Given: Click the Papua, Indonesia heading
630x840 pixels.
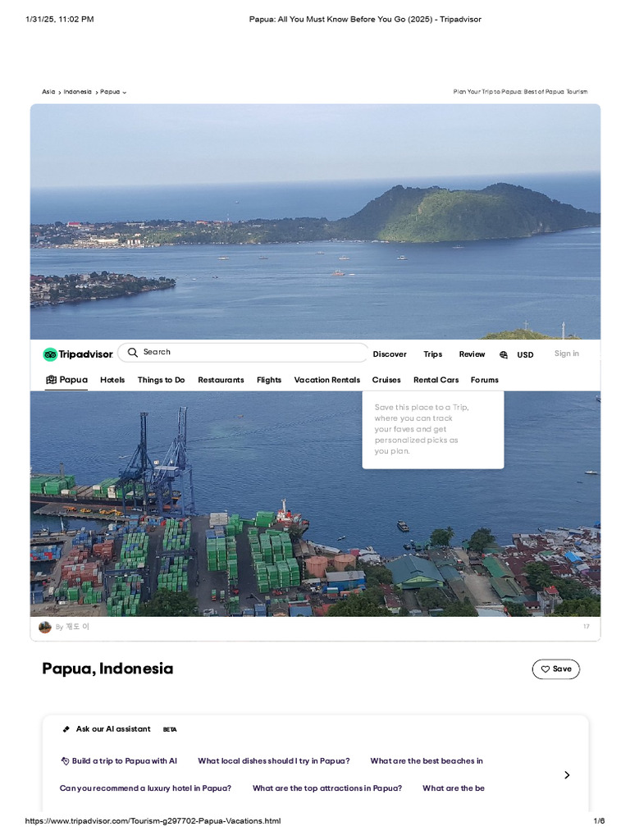Looking at the screenshot, I should [107, 669].
